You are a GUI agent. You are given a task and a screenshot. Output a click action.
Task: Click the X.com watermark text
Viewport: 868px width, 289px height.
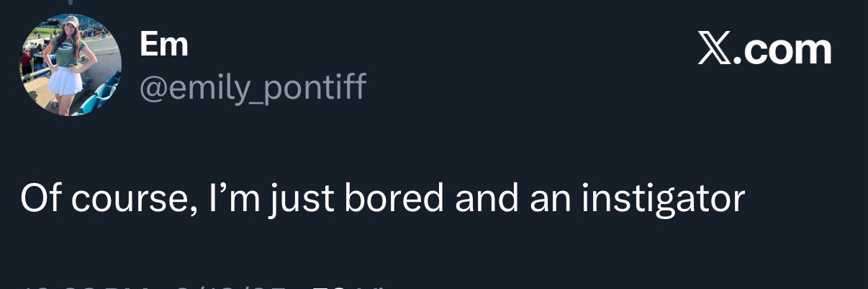click(x=765, y=50)
